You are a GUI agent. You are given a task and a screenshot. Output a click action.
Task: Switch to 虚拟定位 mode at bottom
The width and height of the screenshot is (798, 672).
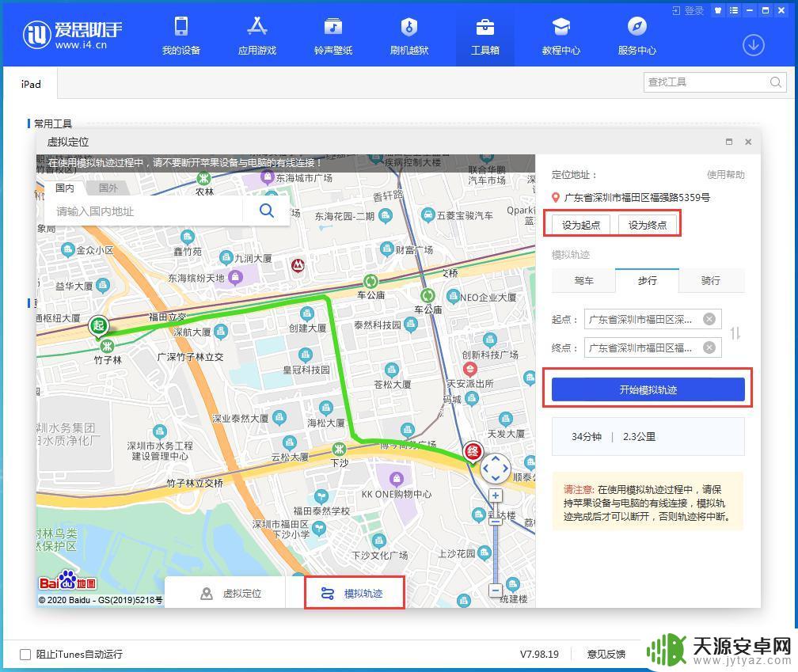(x=231, y=593)
